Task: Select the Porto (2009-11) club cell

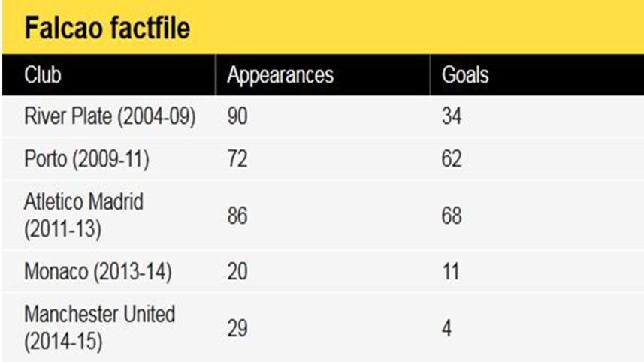Action: point(88,160)
